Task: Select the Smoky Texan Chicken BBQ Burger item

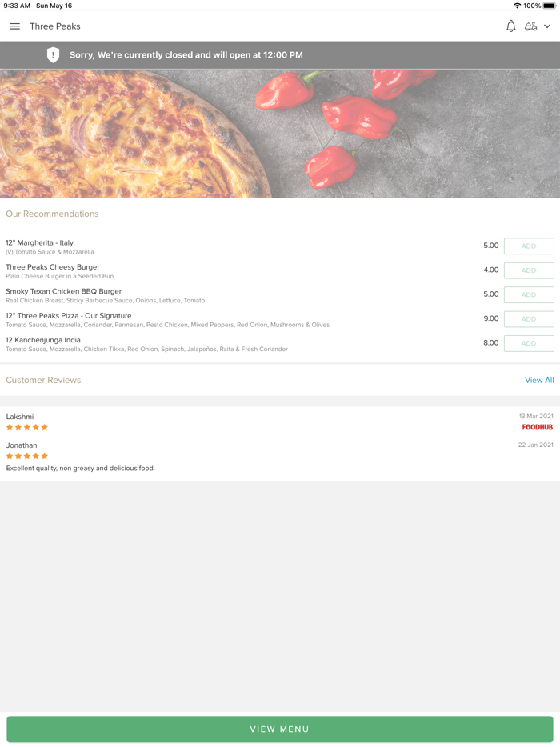Action: (64, 292)
